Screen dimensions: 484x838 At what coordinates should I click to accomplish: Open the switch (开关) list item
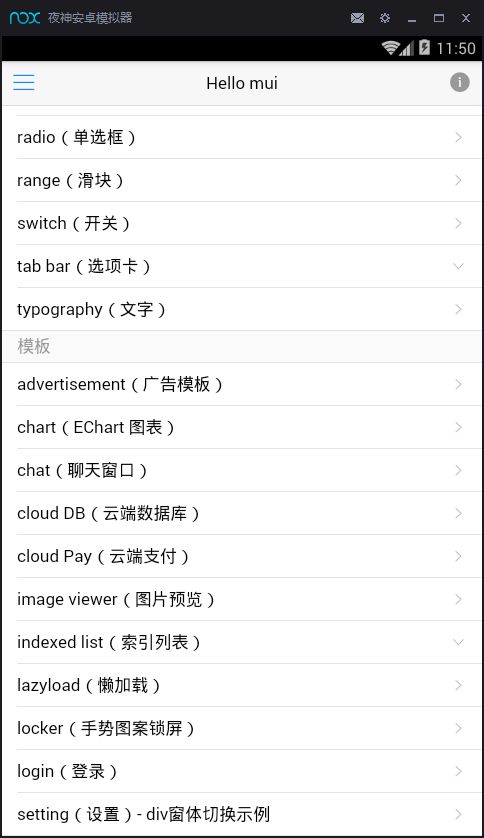242,223
